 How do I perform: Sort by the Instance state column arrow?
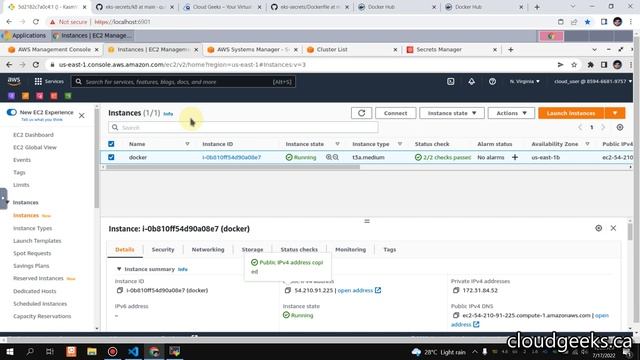pyautogui.click(x=337, y=144)
